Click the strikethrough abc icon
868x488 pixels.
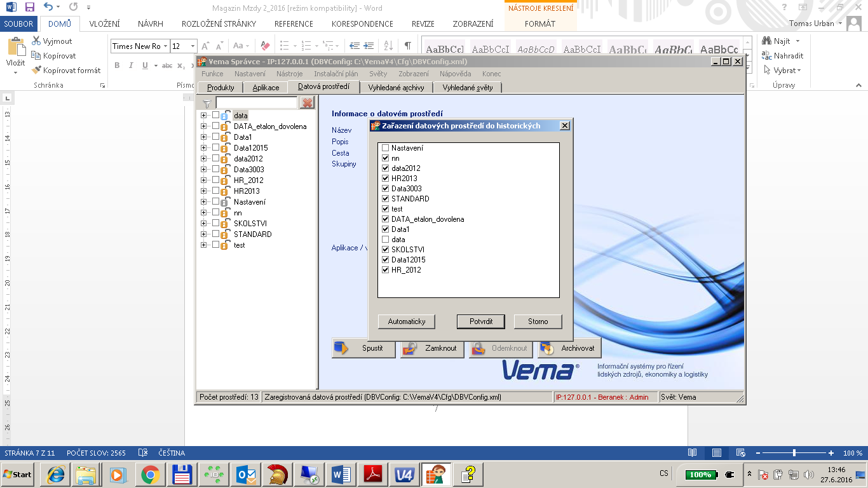[167, 65]
